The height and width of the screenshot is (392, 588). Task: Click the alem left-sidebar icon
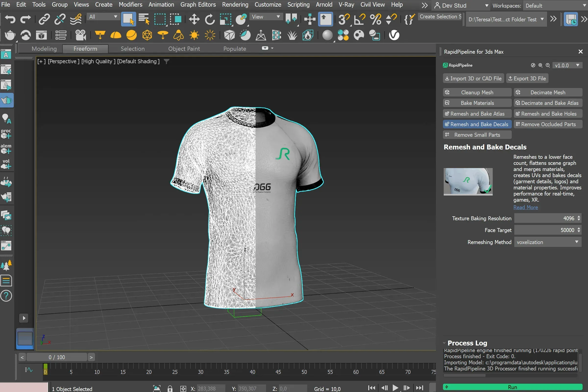click(x=6, y=149)
